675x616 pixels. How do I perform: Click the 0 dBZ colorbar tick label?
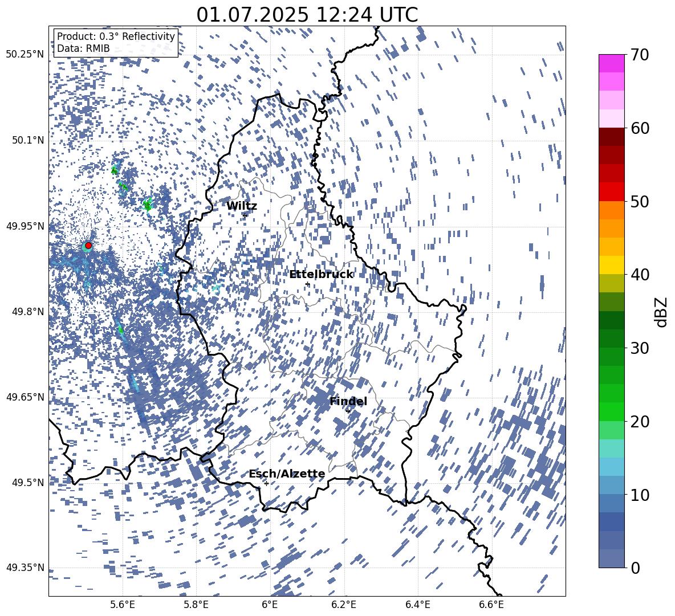coord(635,568)
